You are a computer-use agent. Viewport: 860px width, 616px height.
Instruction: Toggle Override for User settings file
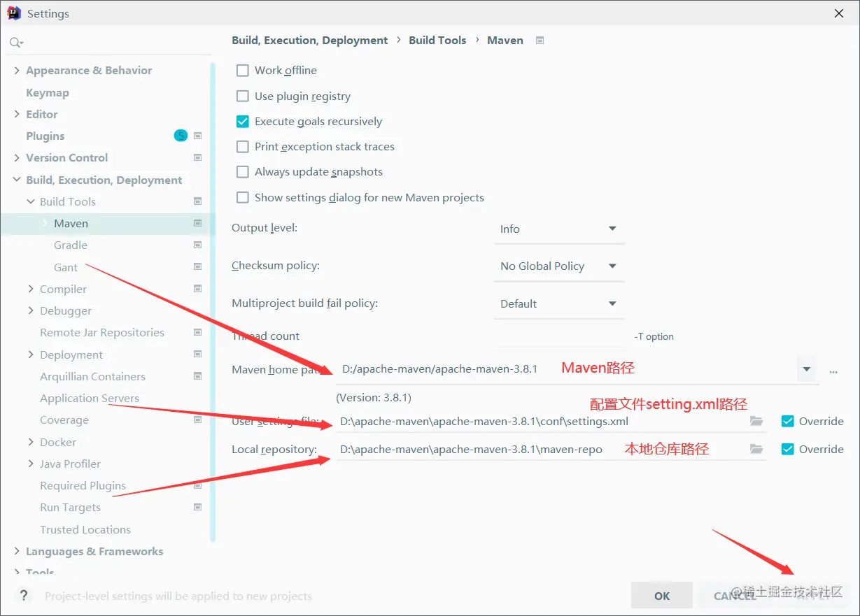pyautogui.click(x=787, y=421)
